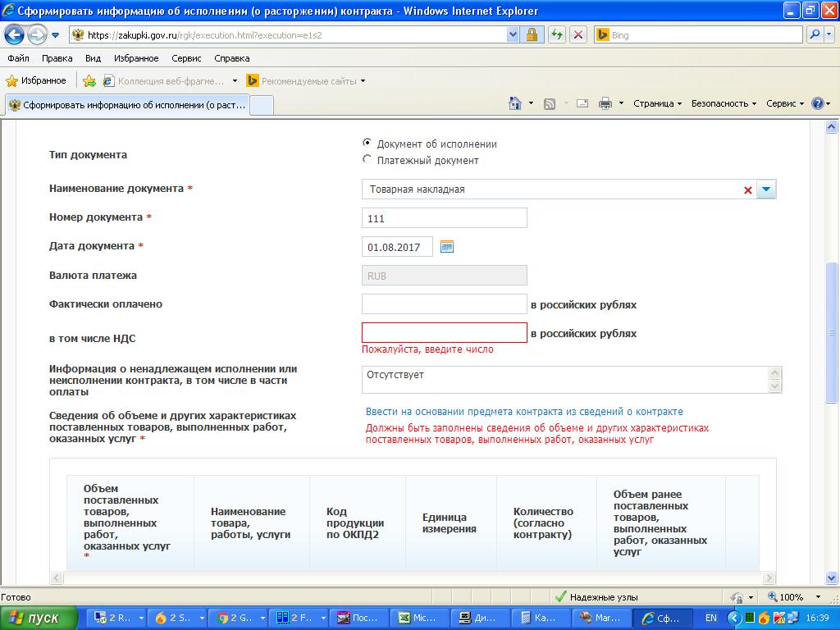The image size is (840, 630).
Task: Click the Фактически оплачено input field
Action: click(x=444, y=304)
